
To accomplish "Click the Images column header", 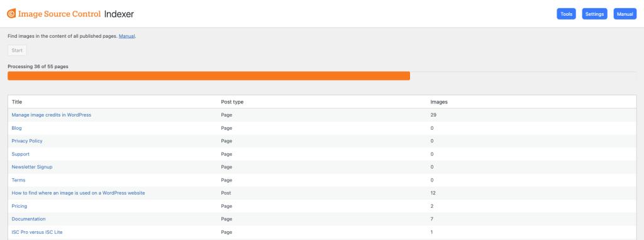I will (x=439, y=101).
